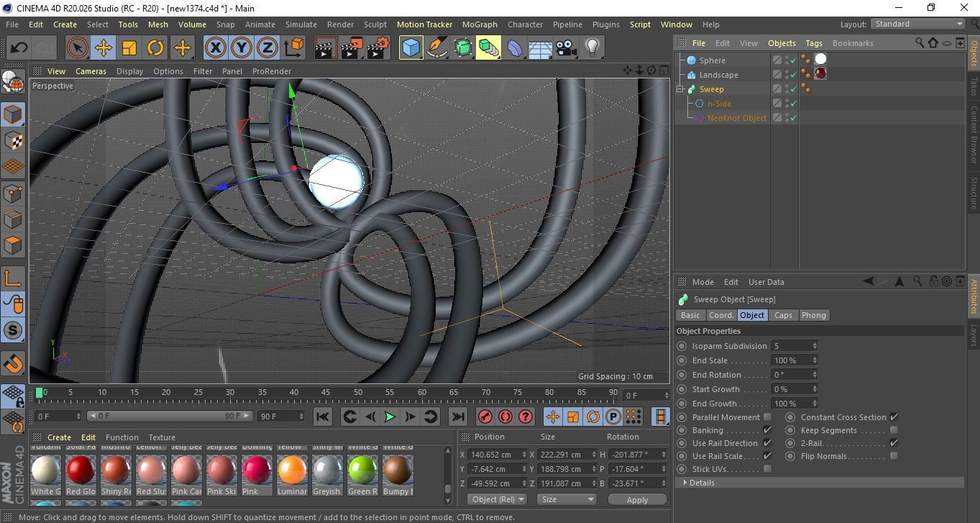
Task: Open the Attributes Mode menu
Action: pyautogui.click(x=702, y=282)
